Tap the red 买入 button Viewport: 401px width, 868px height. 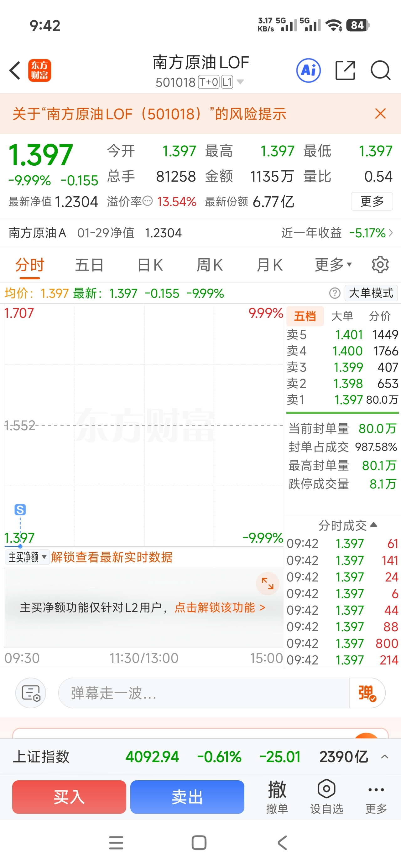coord(69,797)
